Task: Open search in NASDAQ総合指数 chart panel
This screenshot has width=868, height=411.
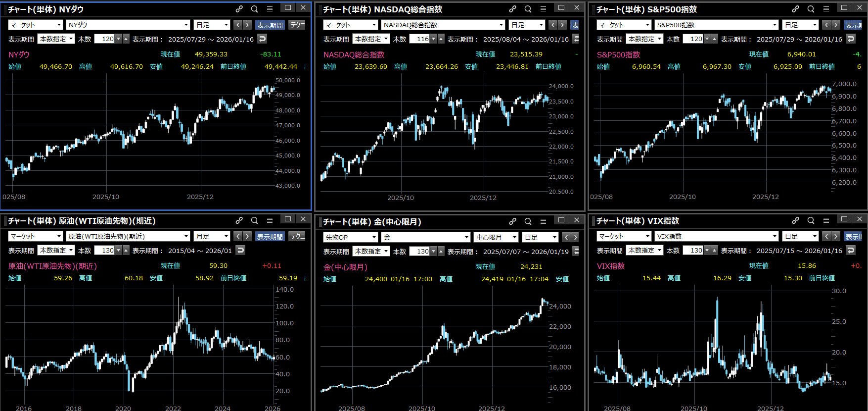Action: coord(528,9)
